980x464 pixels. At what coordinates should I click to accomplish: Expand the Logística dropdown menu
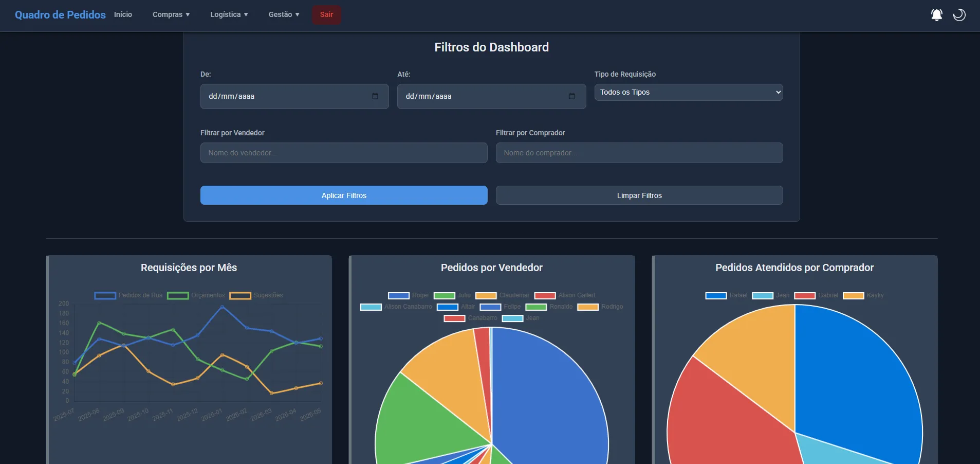tap(229, 14)
